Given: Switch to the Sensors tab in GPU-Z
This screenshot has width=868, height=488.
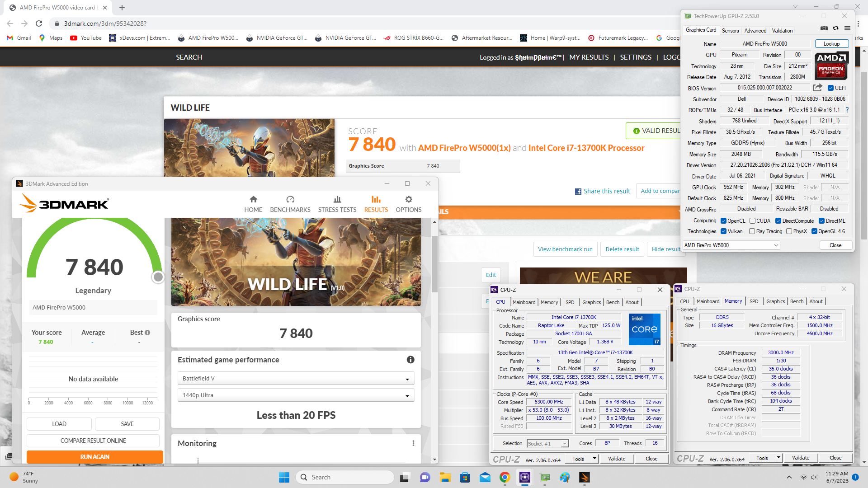Looking at the screenshot, I should tap(730, 31).
